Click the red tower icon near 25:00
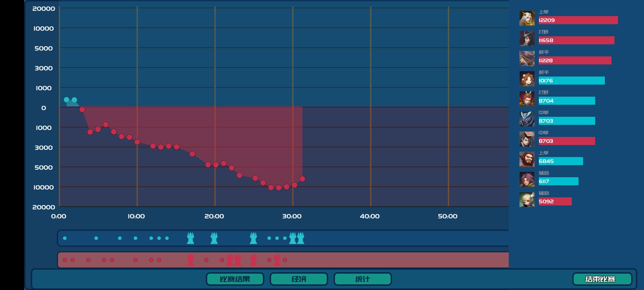Image resolution: width=644 pixels, height=290 pixels. [253, 260]
